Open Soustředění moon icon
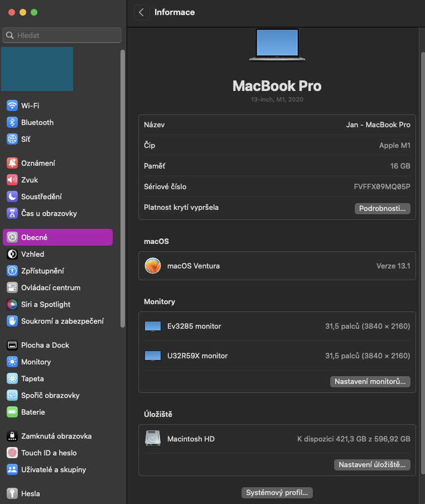 [x=12, y=196]
